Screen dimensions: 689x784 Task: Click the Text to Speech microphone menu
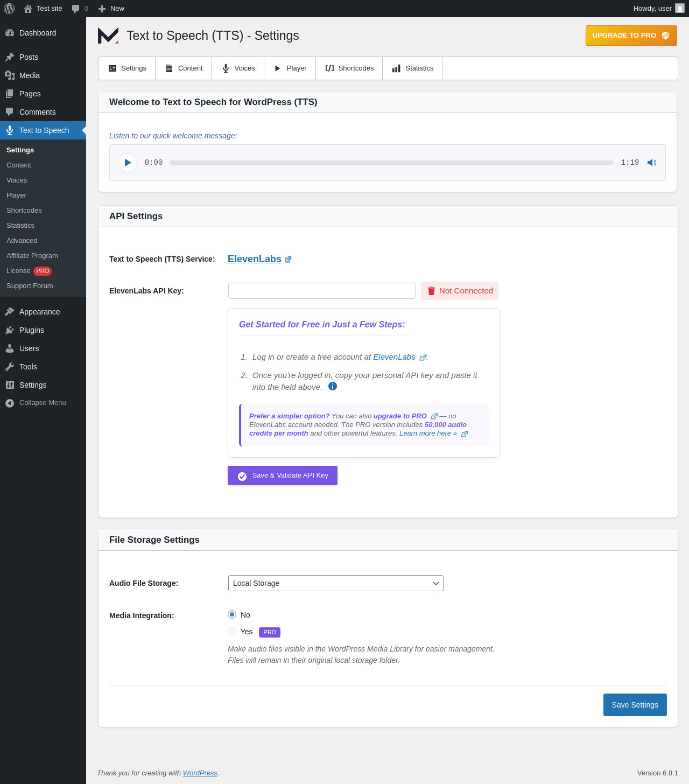pyautogui.click(x=43, y=130)
